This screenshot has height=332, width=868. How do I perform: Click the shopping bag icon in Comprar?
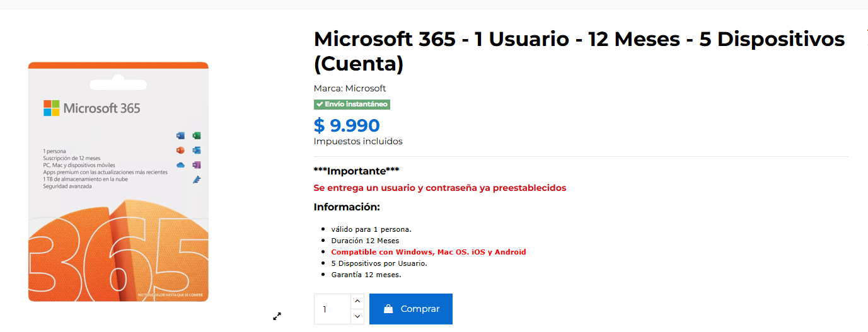(x=388, y=309)
